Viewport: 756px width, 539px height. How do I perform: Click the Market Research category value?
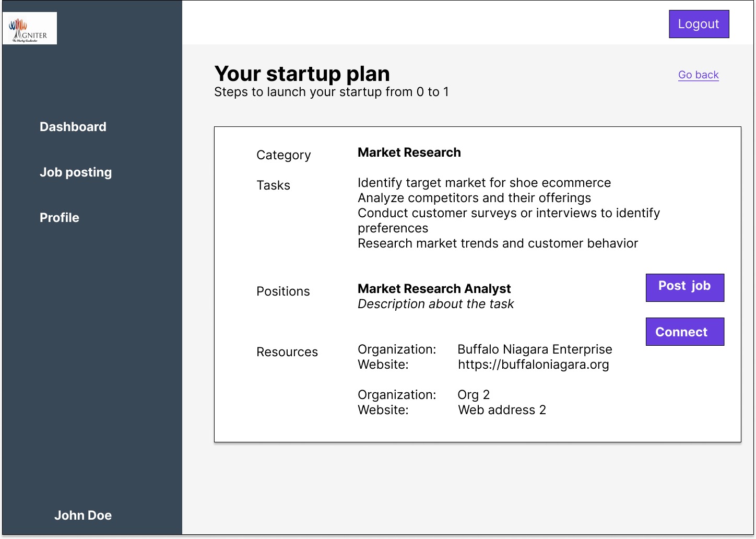click(409, 153)
